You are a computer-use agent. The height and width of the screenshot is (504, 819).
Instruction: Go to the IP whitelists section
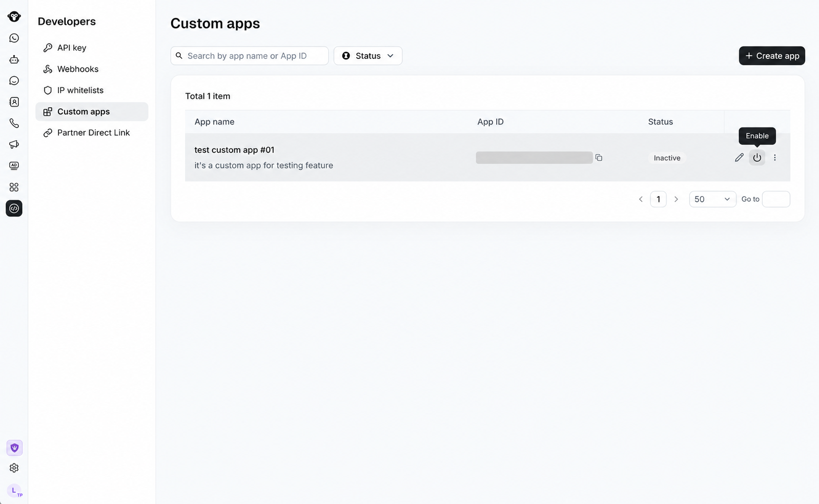tap(92, 90)
